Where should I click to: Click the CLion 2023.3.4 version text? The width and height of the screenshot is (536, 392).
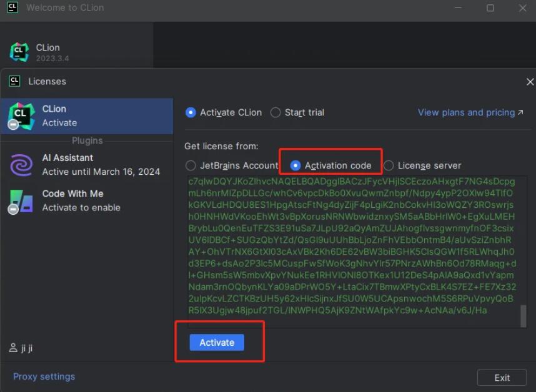[52, 59]
